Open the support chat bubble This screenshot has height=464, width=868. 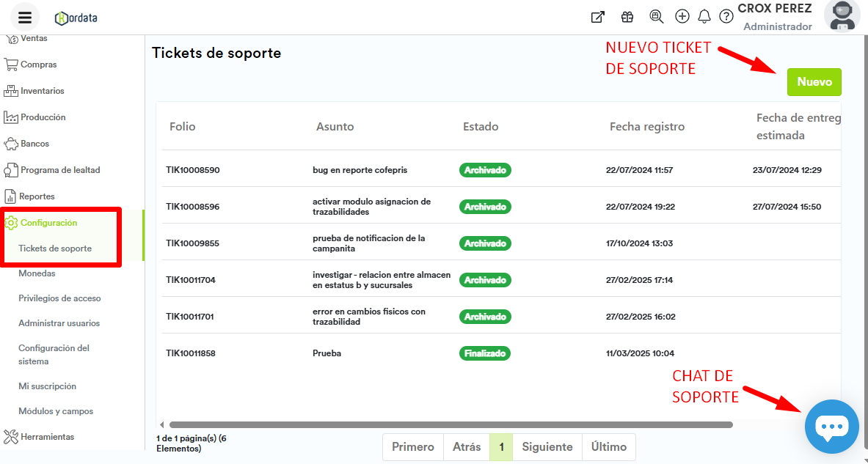pyautogui.click(x=831, y=427)
